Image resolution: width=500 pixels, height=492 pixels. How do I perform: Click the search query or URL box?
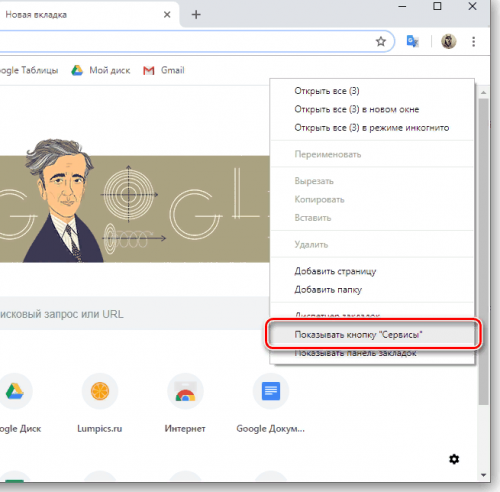135,313
